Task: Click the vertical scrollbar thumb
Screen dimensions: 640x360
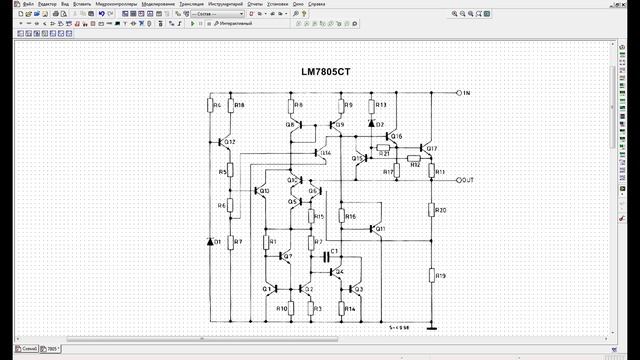Action: point(613,107)
